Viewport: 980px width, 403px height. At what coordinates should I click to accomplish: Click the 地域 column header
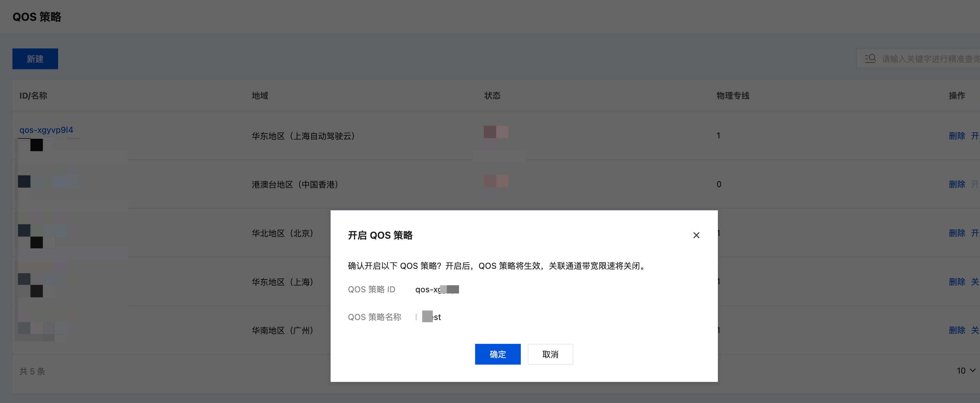[x=260, y=95]
